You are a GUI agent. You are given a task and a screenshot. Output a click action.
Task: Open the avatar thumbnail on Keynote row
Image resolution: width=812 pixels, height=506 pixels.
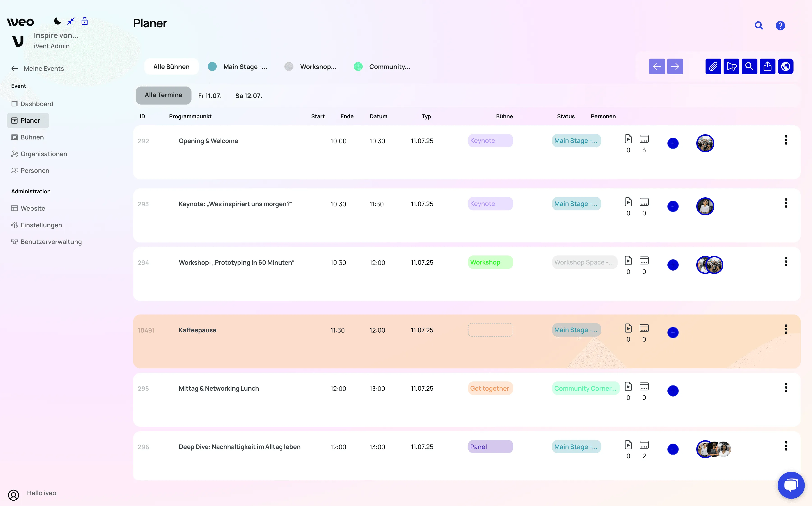(x=705, y=206)
